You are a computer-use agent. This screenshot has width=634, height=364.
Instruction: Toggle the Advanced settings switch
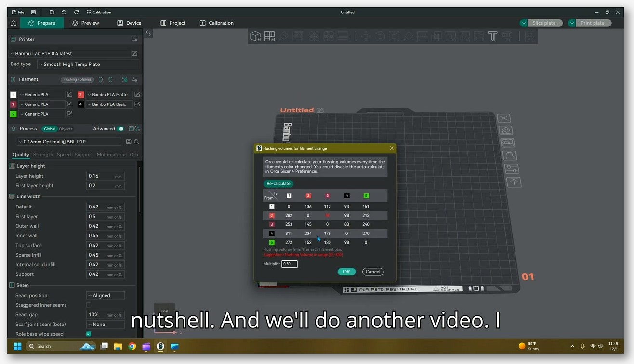pos(121,129)
